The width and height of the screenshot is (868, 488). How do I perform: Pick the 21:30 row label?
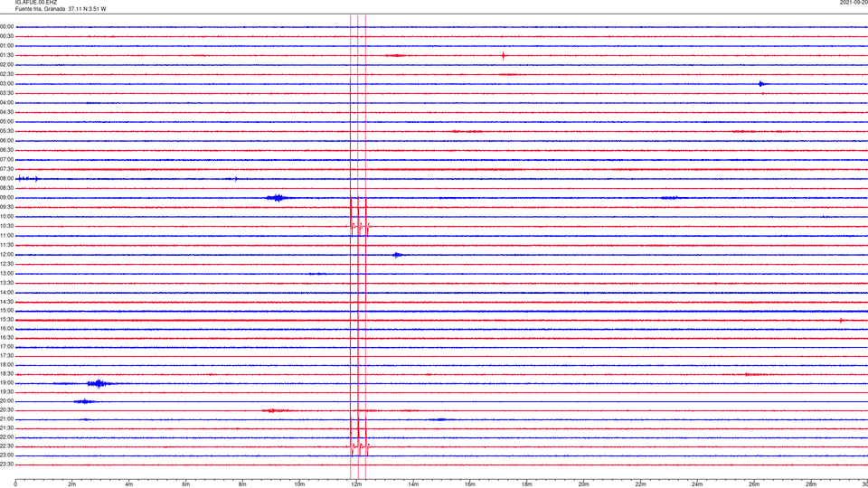point(6,428)
